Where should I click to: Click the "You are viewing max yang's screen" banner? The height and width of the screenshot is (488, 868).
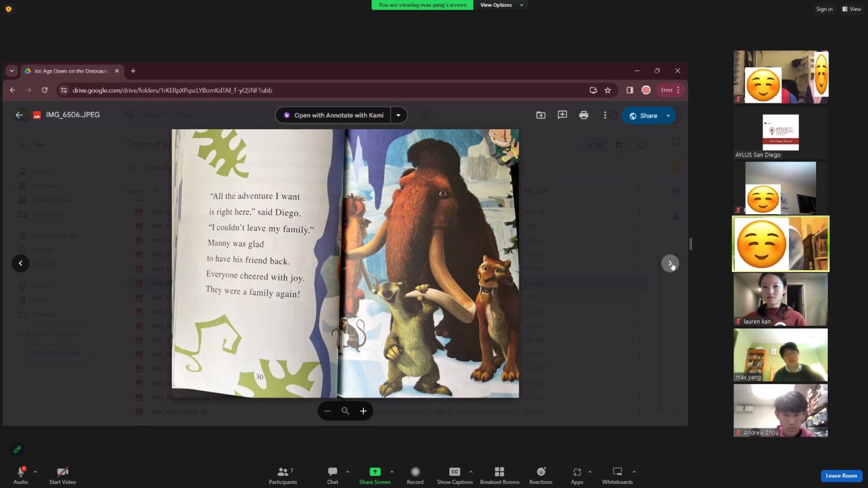pos(422,5)
